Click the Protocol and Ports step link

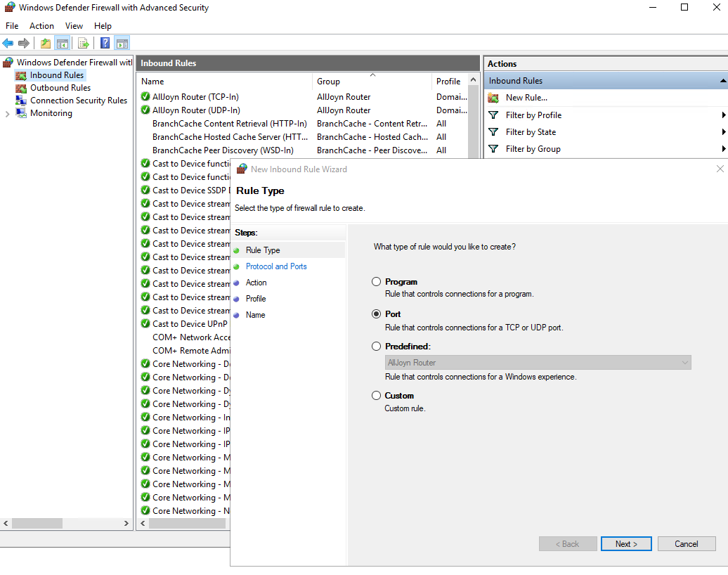(276, 266)
